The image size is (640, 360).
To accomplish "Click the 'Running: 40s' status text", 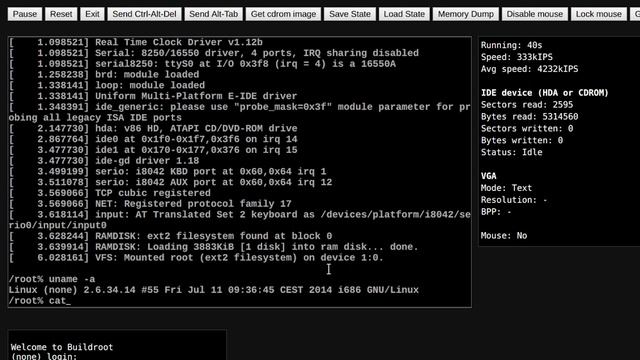I will point(511,45).
